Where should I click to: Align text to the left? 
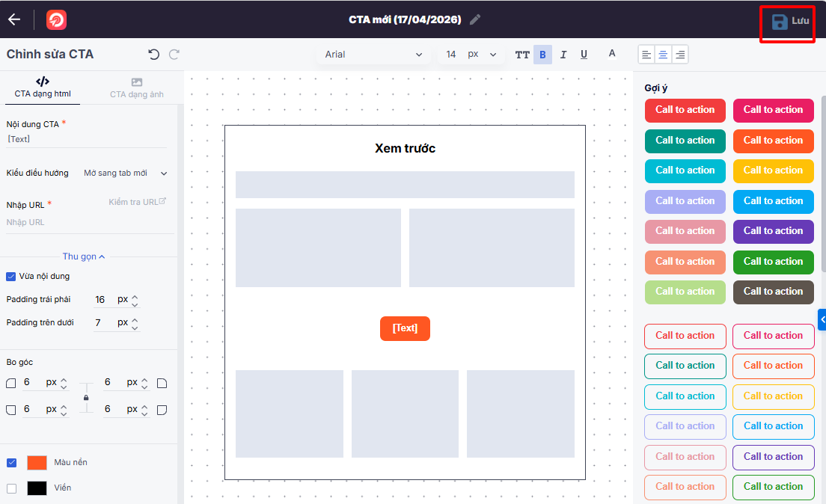(x=646, y=55)
